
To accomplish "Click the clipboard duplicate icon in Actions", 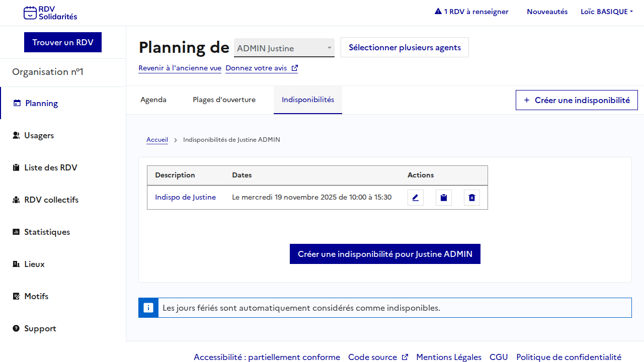I will [x=443, y=198].
